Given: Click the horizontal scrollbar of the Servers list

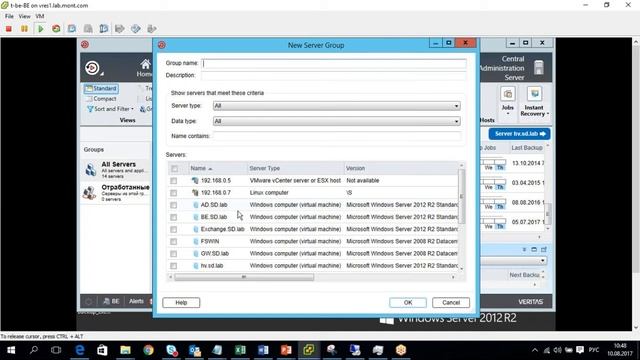Looking at the screenshot, I should (x=244, y=277).
